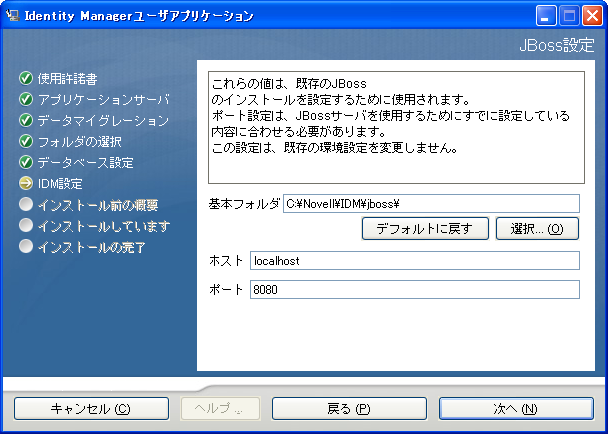The image size is (608, 434).
Task: Click the installer icon in title bar
Action: tap(12, 16)
